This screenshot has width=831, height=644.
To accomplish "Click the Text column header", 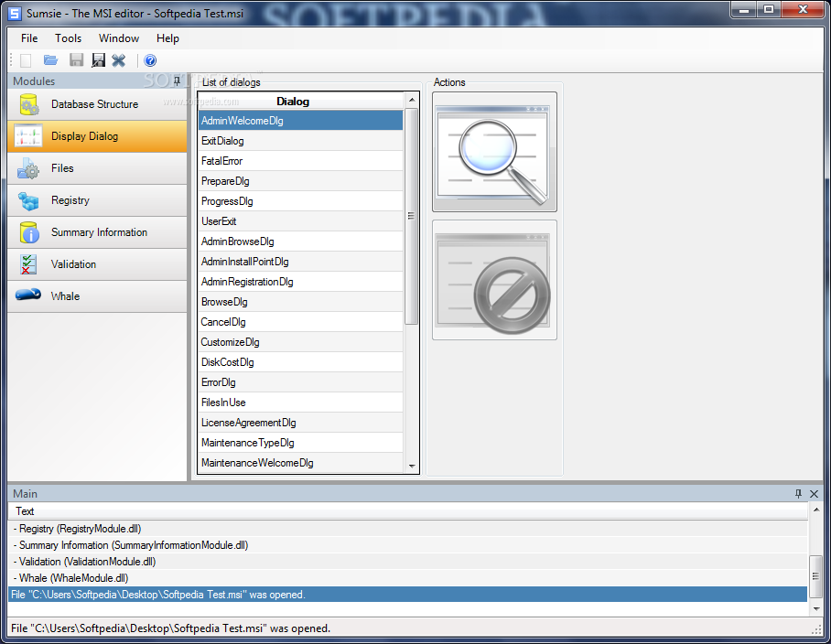I will click(x=408, y=511).
